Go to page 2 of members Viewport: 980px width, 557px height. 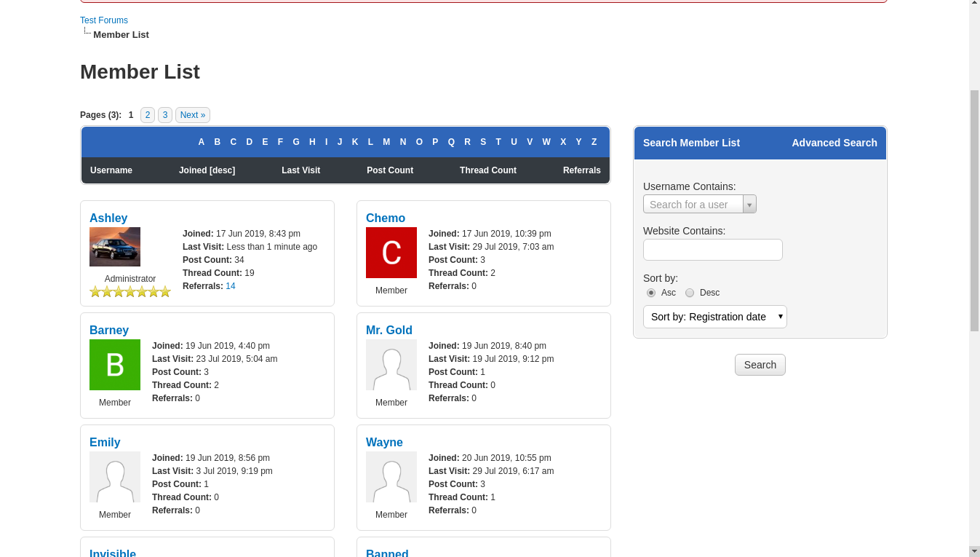[148, 115]
